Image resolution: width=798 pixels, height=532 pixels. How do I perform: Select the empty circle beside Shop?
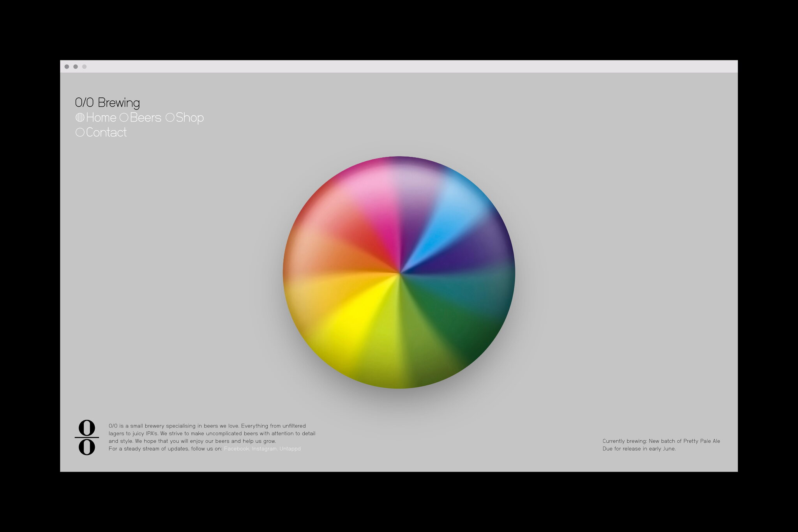point(170,117)
